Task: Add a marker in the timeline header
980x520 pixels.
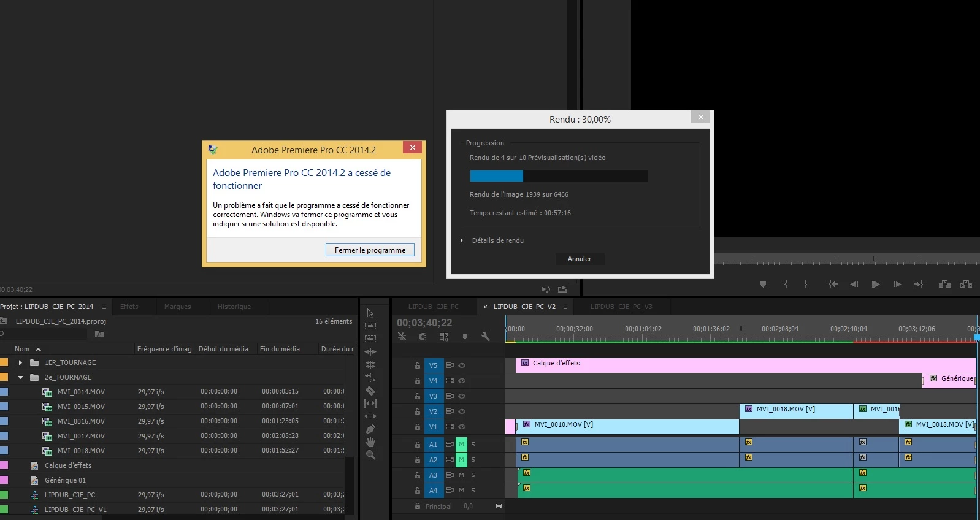Action: click(x=465, y=337)
